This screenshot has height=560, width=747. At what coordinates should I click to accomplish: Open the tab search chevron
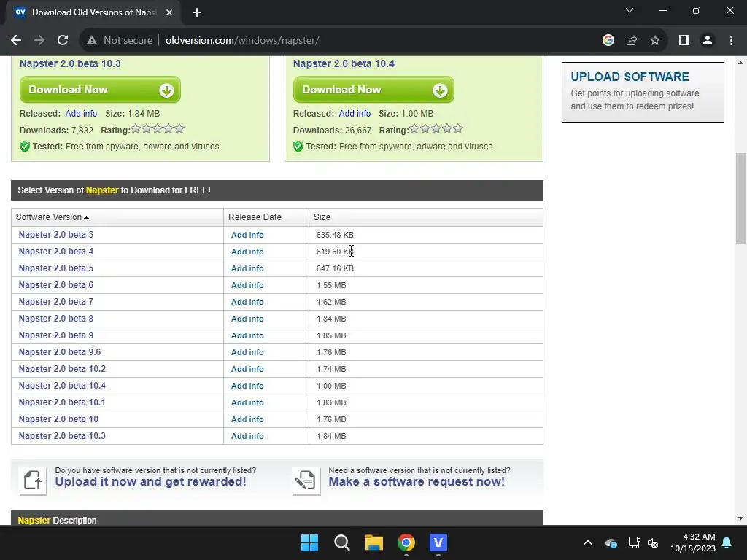(x=630, y=10)
